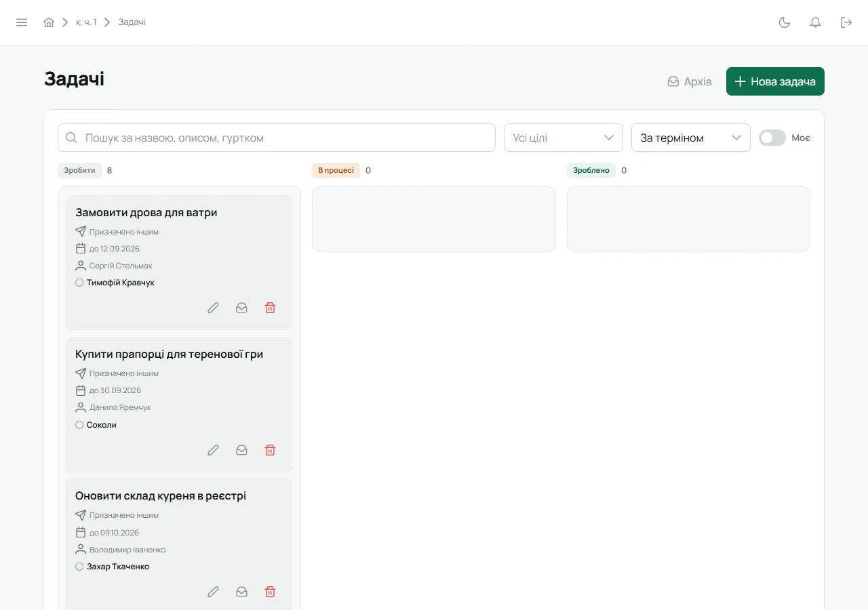Switch to dark mode moon icon
868x610 pixels.
(x=785, y=22)
